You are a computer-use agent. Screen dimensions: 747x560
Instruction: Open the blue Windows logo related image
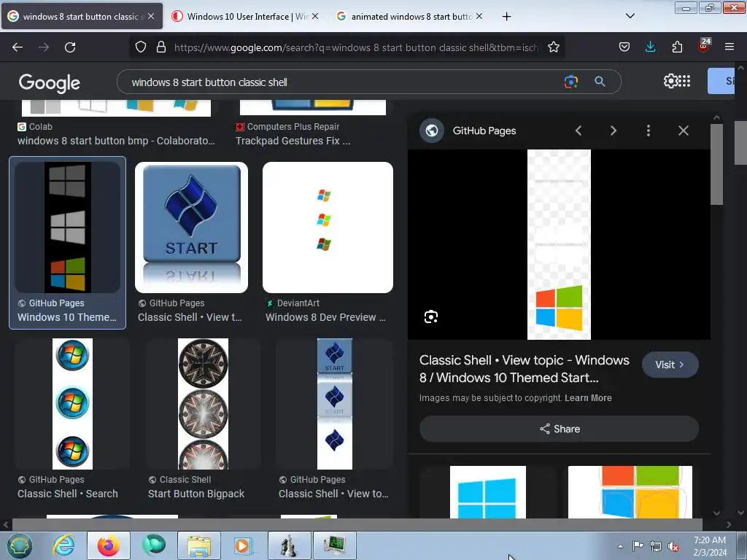(x=488, y=492)
